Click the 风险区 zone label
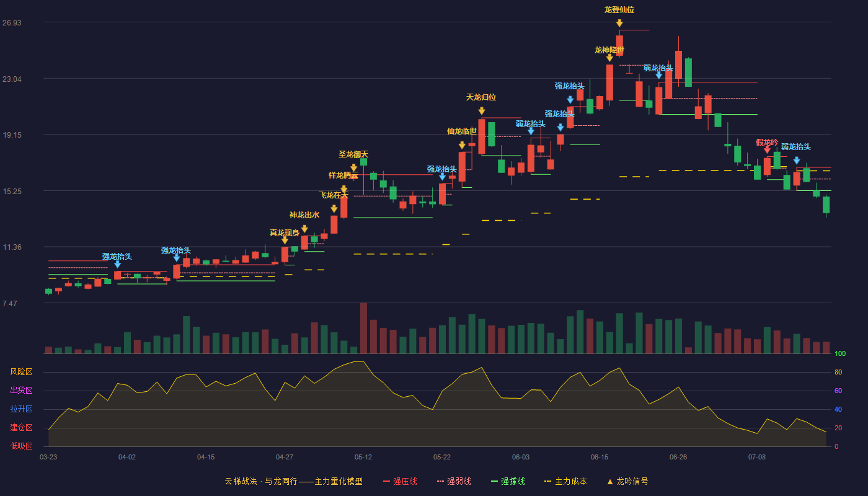Image resolution: width=868 pixels, height=496 pixels. pos(22,372)
